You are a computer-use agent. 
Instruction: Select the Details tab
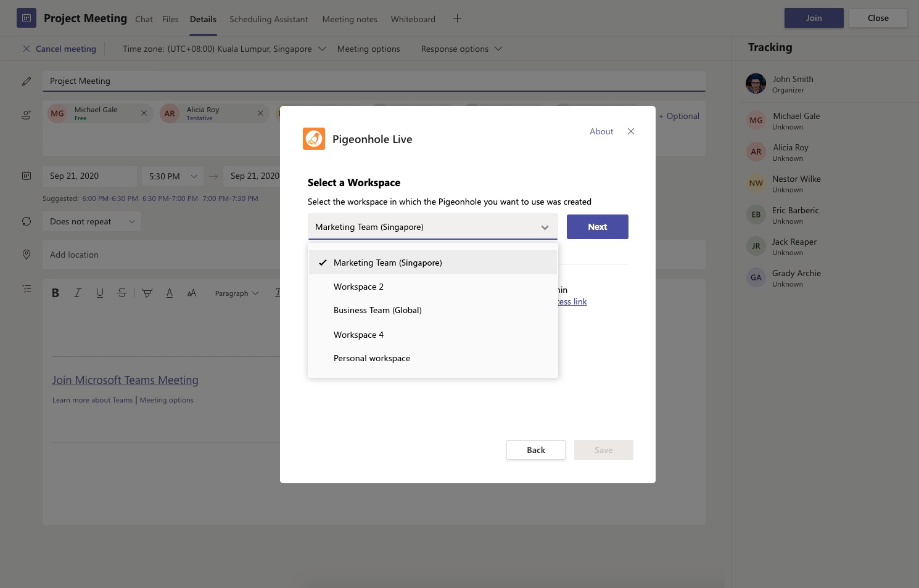pyautogui.click(x=203, y=19)
